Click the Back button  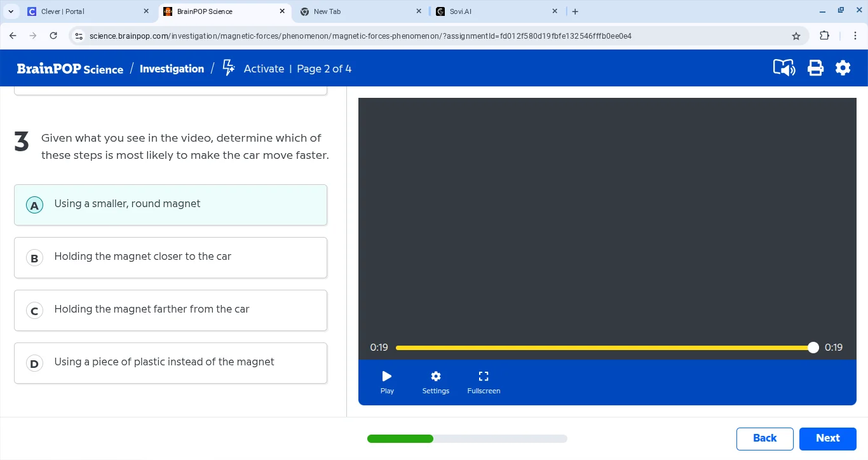click(x=764, y=438)
